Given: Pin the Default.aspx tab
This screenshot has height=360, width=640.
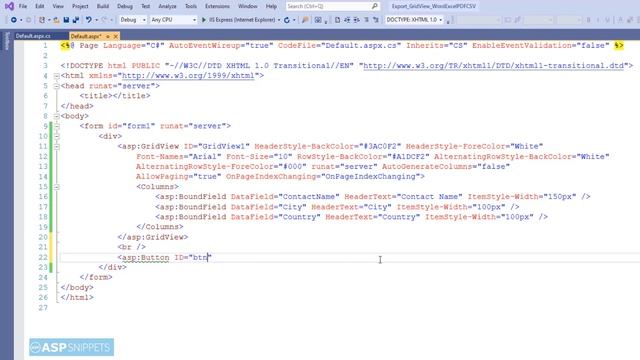Looking at the screenshot, I should pos(108,36).
